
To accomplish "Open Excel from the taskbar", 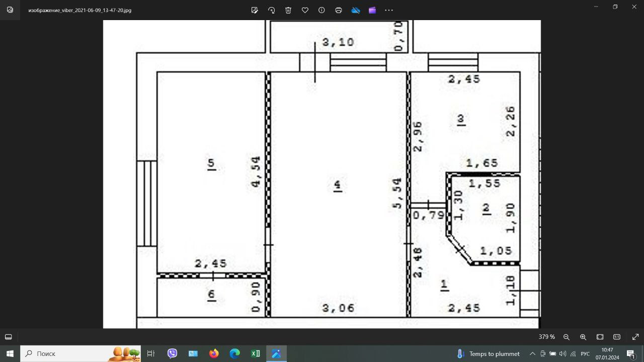I will click(256, 353).
